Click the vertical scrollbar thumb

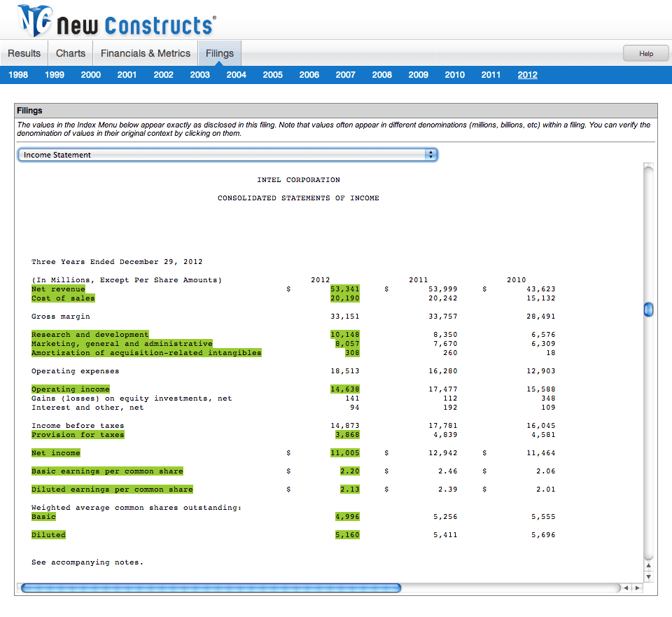[x=648, y=309]
